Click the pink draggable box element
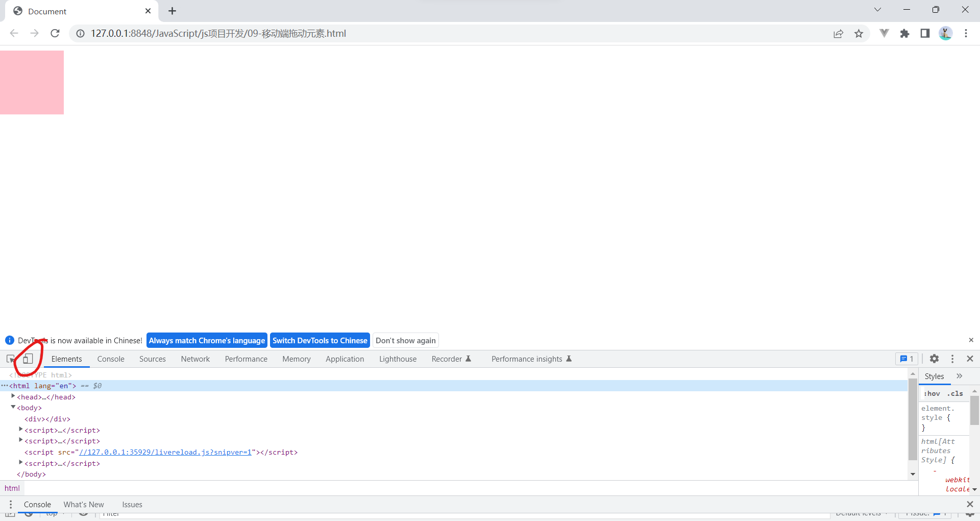Viewport: 980px width, 521px height. pyautogui.click(x=32, y=82)
